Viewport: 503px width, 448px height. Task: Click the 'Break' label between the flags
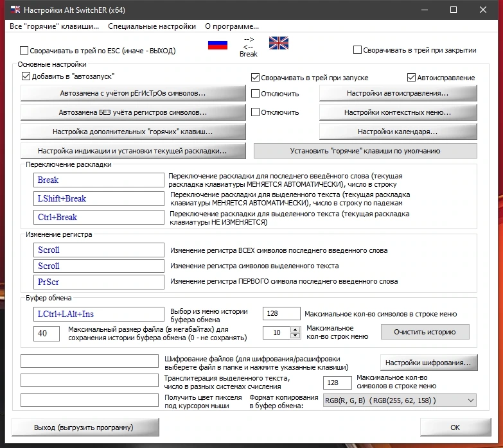pyautogui.click(x=249, y=54)
